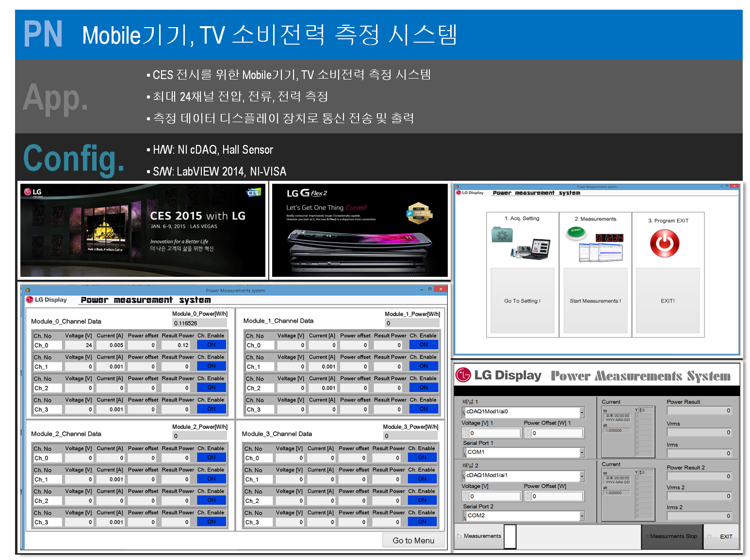Click the Measurements start button in settings panel
Image resolution: width=750 pixels, height=560 pixels.
[x=479, y=536]
